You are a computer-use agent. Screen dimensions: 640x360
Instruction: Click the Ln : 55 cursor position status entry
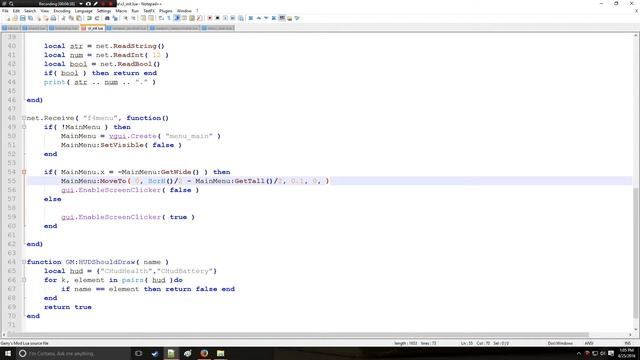(467, 343)
